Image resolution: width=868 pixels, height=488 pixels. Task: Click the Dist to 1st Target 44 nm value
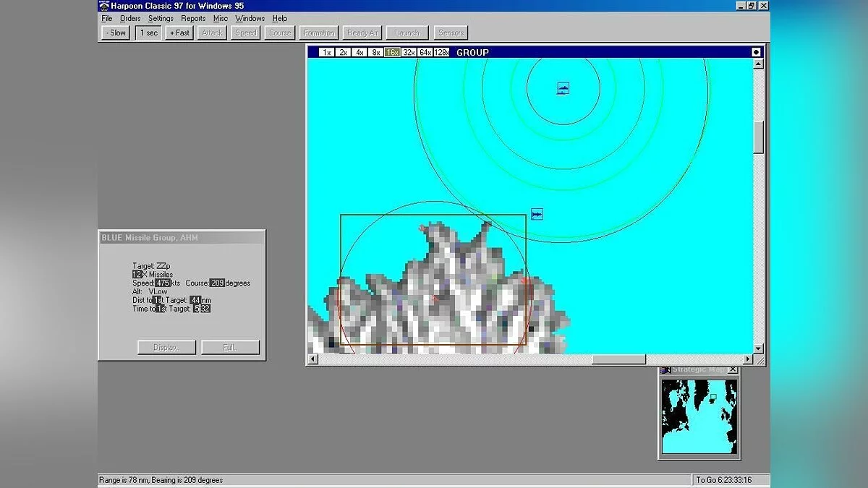coord(195,300)
